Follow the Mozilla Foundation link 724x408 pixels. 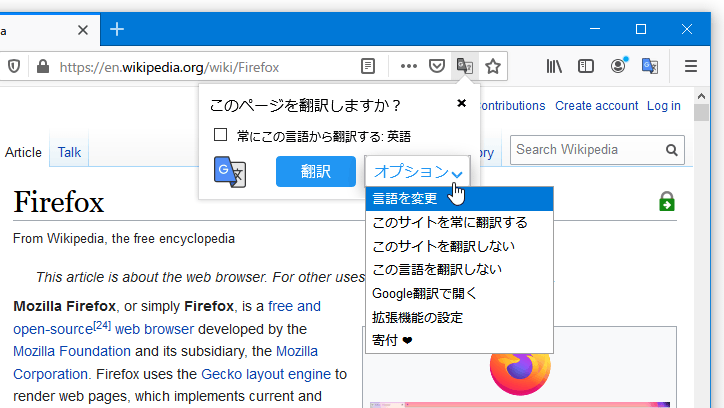[x=72, y=351]
